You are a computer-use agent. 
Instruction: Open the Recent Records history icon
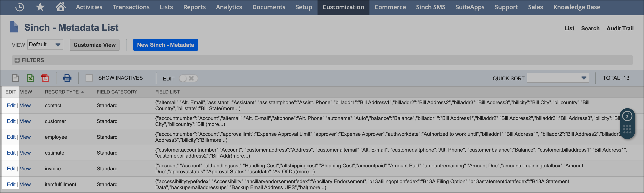(20, 7)
